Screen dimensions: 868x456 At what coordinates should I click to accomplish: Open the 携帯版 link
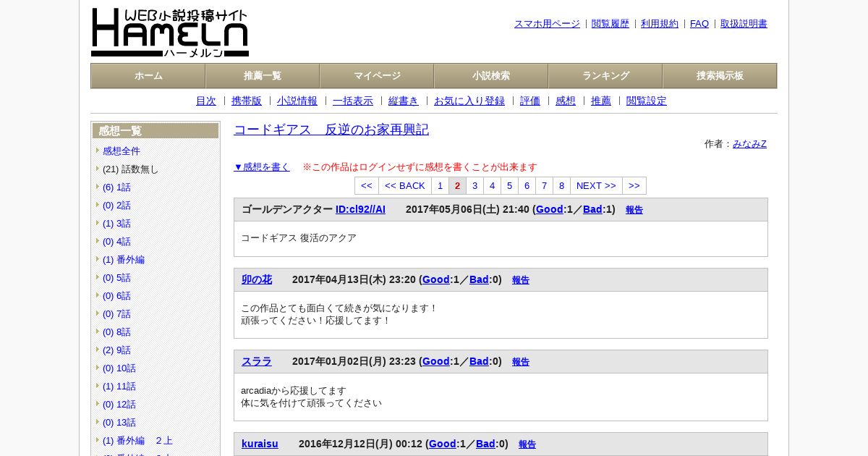pos(247,101)
